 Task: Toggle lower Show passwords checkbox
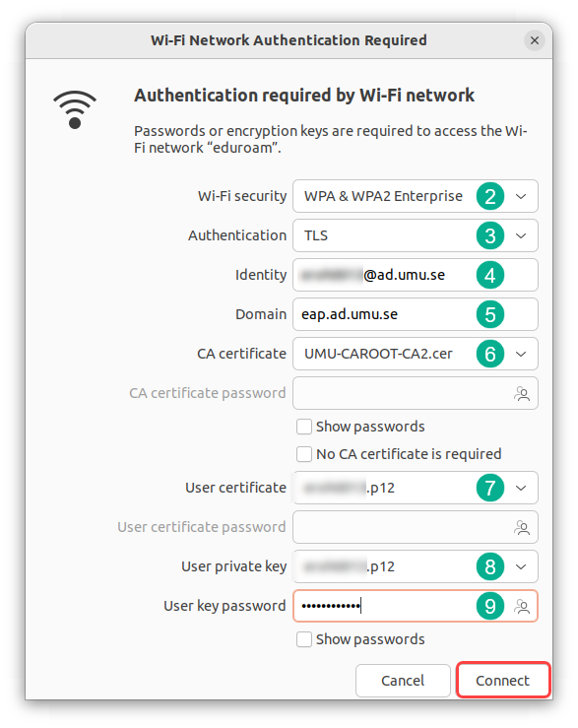click(304, 639)
